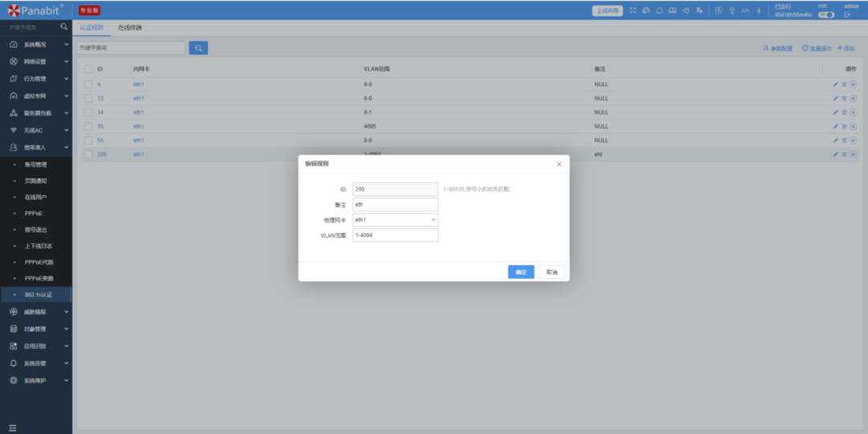Expand the 威胁情报 chevron in sidebar
This screenshot has height=434, width=868.
(x=67, y=312)
